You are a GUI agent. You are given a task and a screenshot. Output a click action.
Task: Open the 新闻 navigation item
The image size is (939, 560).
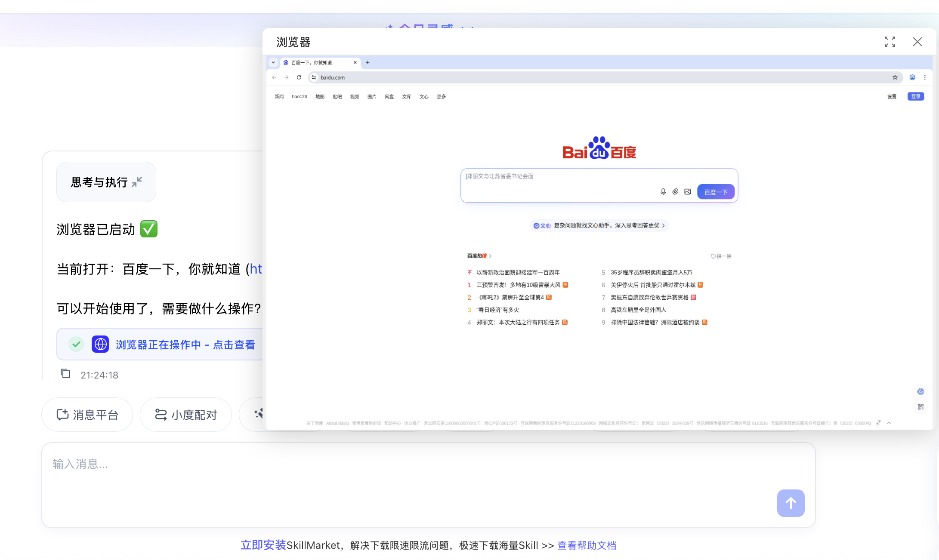click(279, 97)
